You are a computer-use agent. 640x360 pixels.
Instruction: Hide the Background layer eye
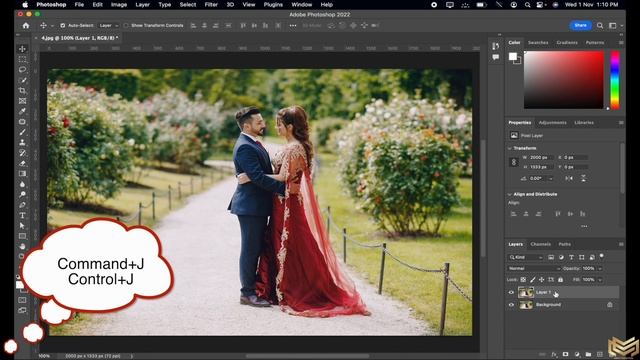(511, 305)
